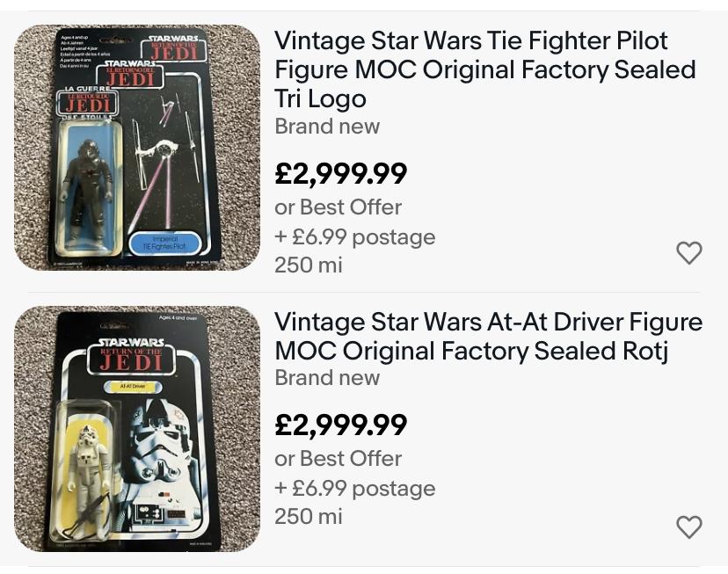Click the At-At Driver helmet artwork on card
728x574 pixels.
coord(178,444)
